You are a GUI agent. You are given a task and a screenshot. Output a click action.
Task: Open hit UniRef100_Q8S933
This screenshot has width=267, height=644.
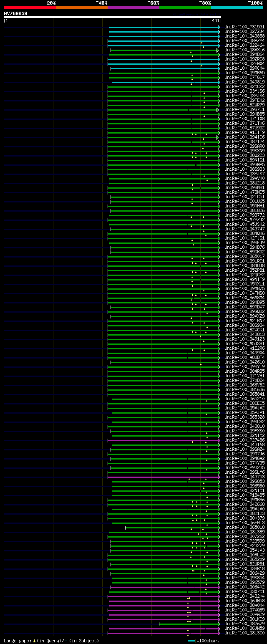[244, 169]
